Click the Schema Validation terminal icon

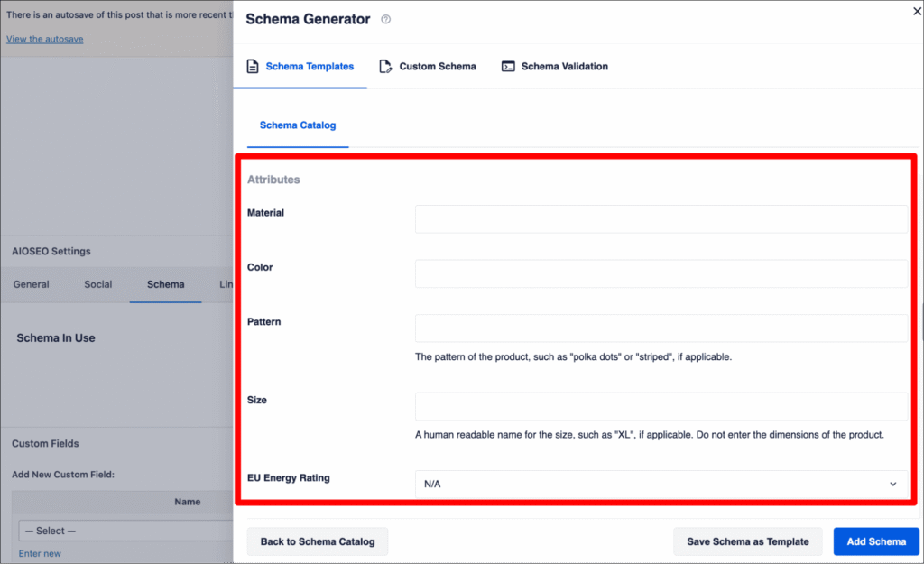(x=508, y=67)
